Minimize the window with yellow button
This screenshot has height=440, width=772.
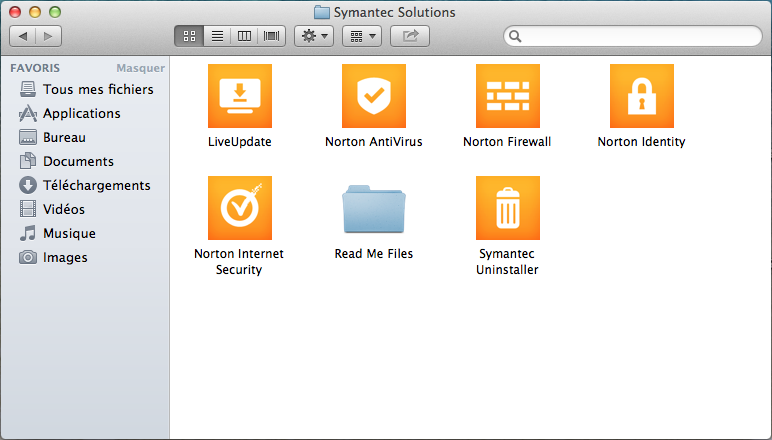click(x=35, y=12)
